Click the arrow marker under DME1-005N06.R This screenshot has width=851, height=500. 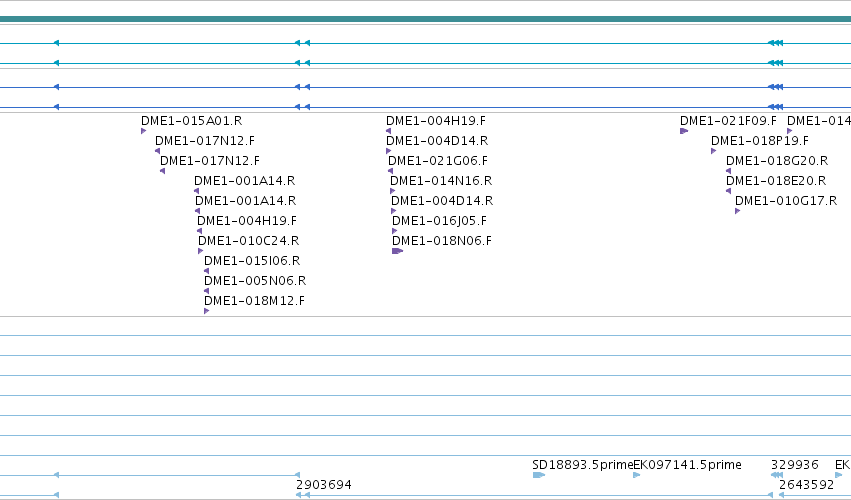tap(206, 291)
